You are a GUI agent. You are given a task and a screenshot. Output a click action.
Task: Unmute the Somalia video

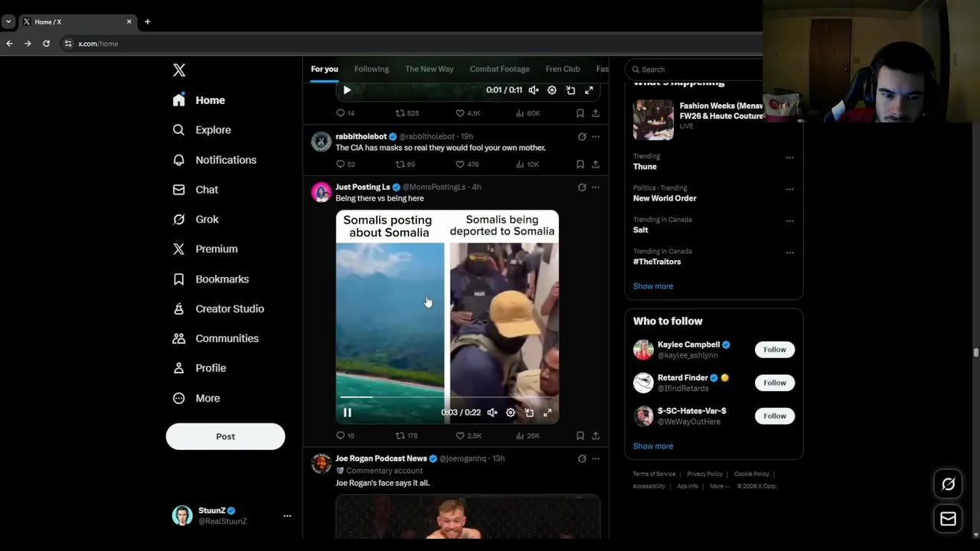coord(492,412)
